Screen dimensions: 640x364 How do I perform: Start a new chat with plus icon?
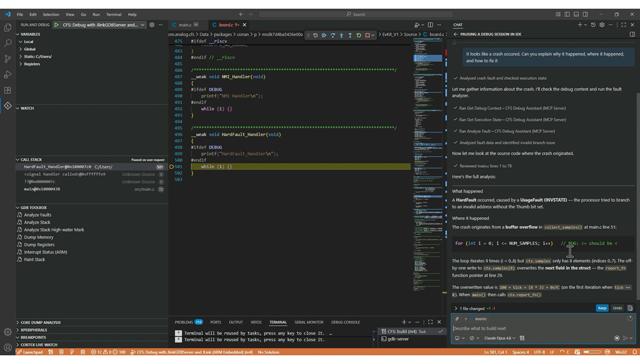(580, 25)
